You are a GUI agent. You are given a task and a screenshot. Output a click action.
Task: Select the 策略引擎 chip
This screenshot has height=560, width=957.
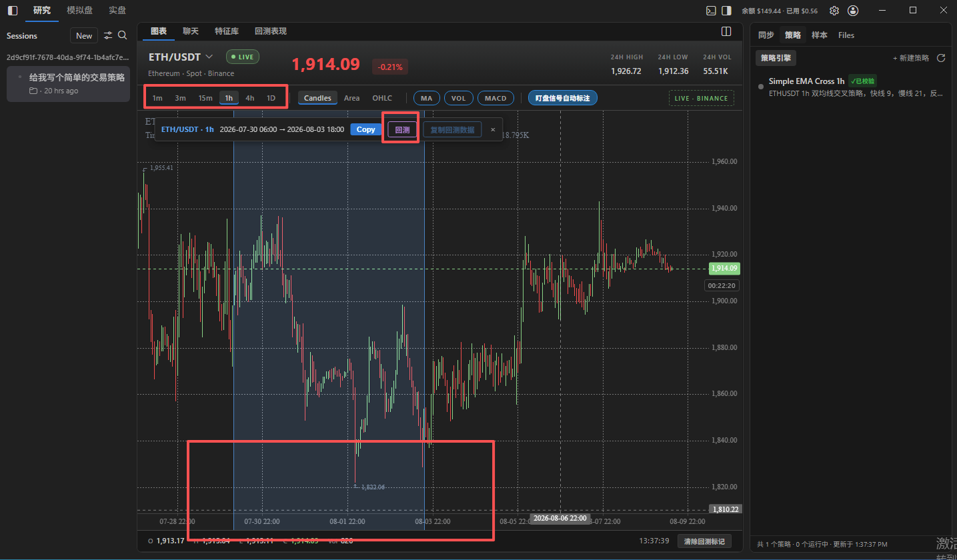(x=776, y=58)
